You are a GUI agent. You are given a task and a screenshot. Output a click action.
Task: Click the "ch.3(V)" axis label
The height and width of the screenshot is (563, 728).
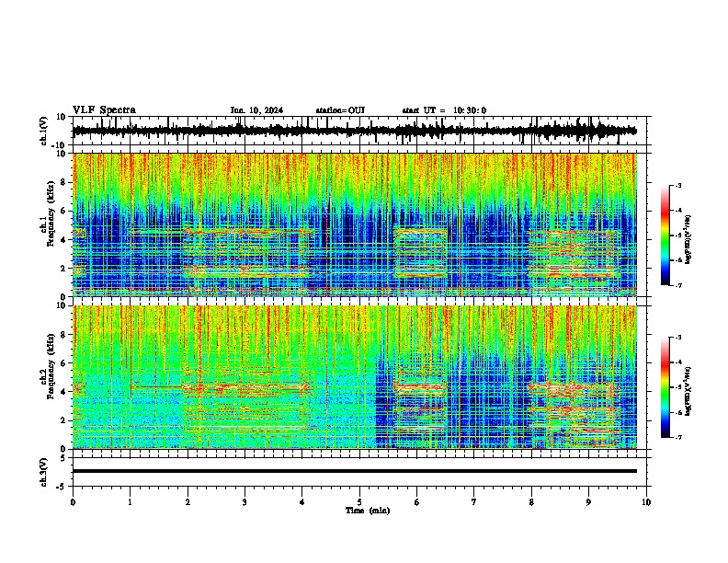tap(44, 472)
